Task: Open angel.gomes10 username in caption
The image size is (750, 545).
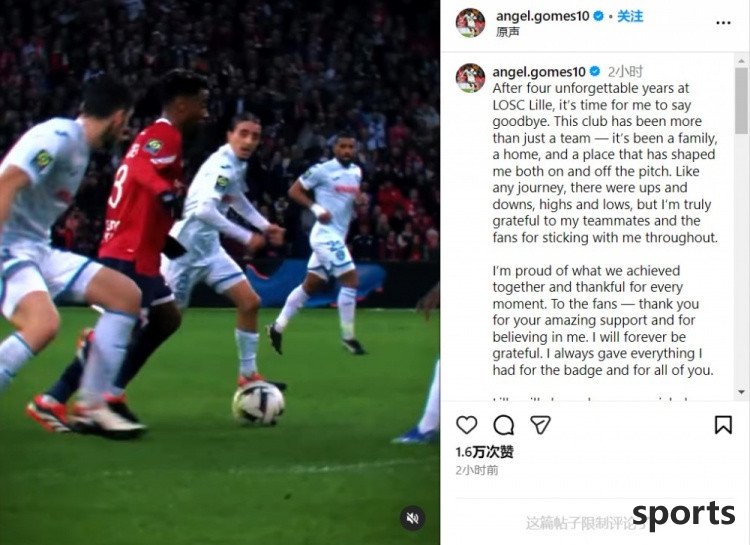Action: [x=539, y=72]
